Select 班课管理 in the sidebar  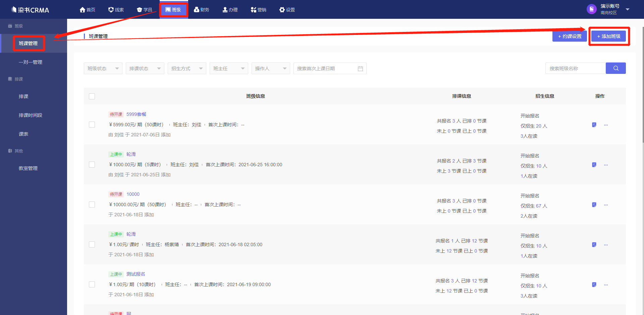pyautogui.click(x=29, y=43)
